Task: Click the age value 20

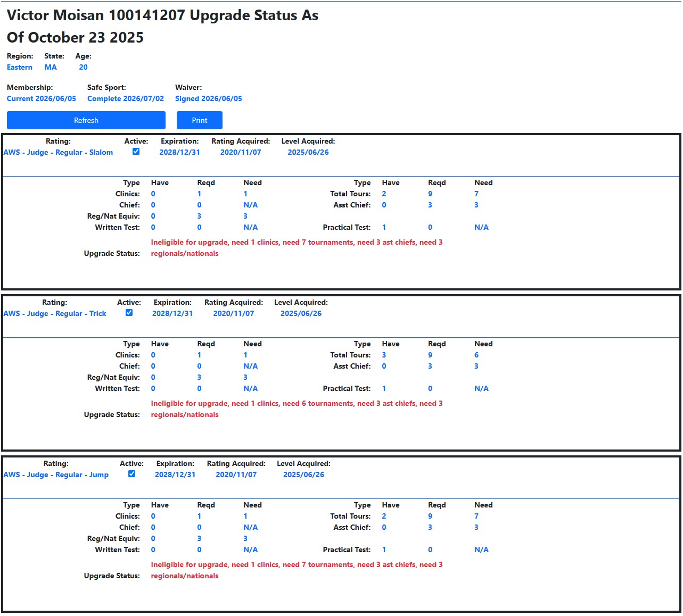Action: [83, 67]
